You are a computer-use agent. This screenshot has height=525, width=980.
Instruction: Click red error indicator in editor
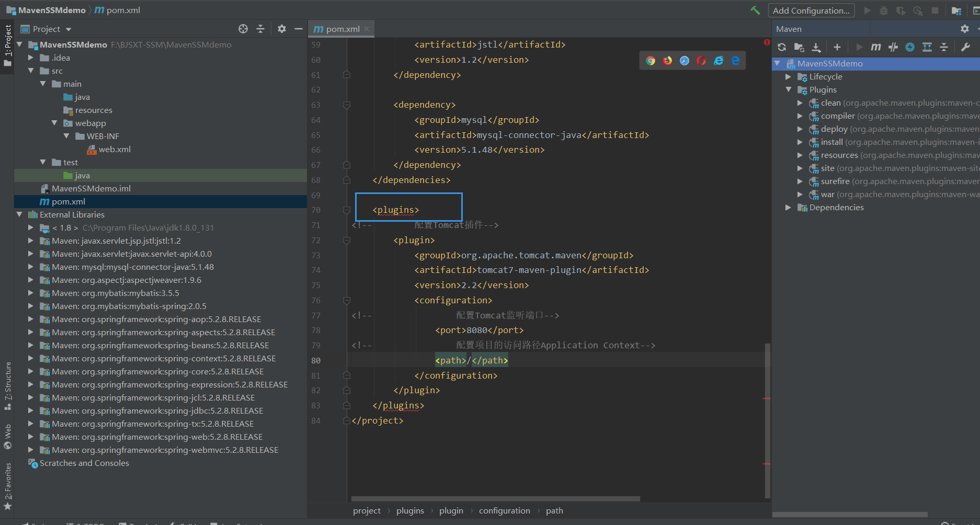click(767, 42)
